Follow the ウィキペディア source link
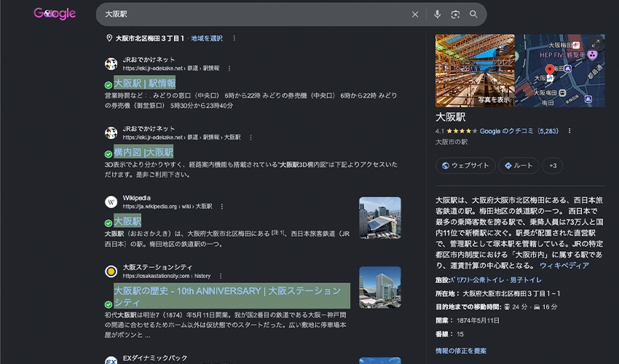The image size is (619, 364). click(x=564, y=266)
